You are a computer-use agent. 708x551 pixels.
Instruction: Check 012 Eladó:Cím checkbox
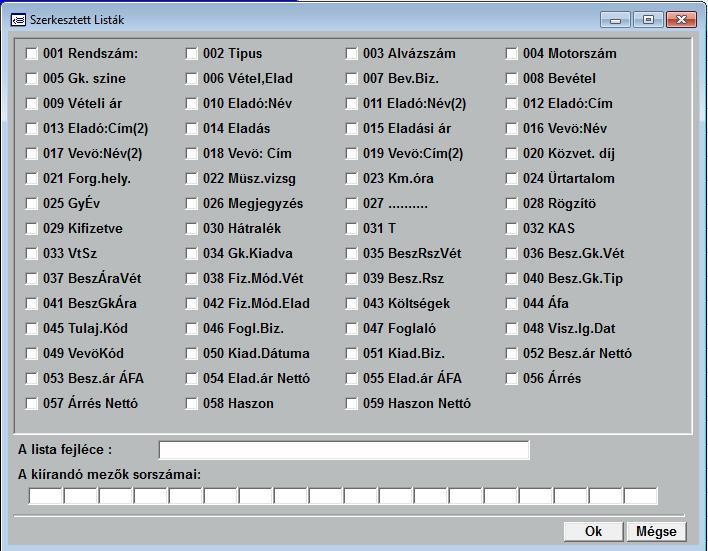tap(511, 103)
